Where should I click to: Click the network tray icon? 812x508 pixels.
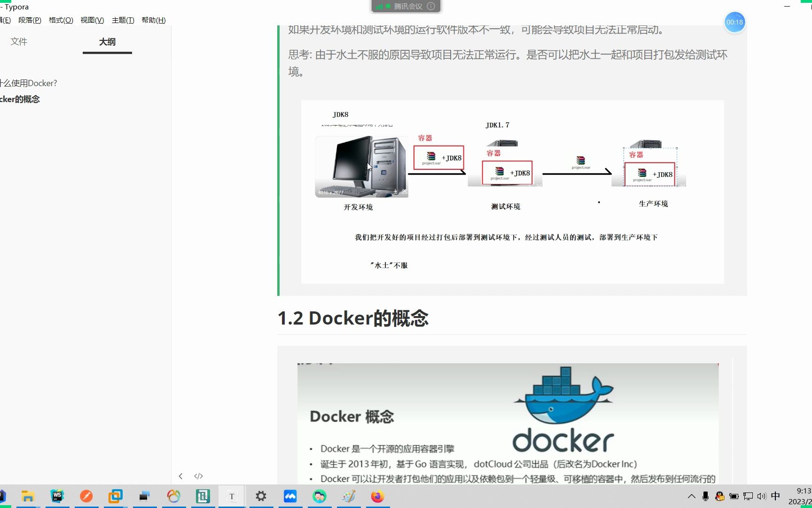tap(748, 496)
